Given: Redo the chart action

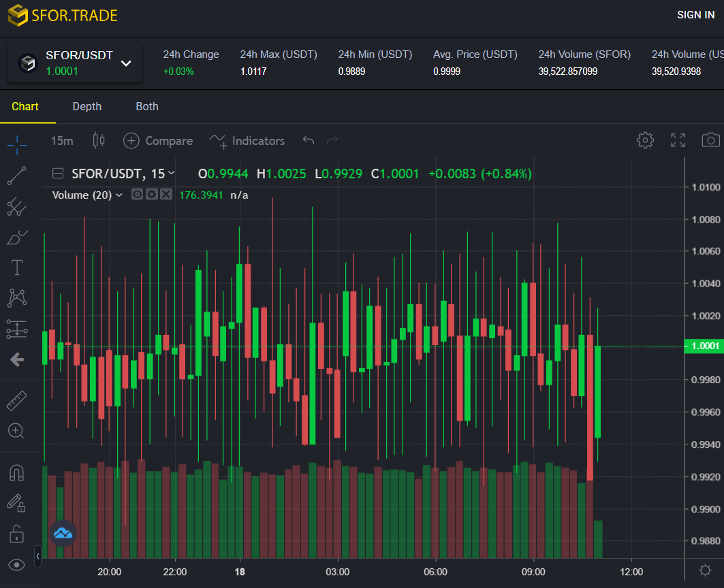Looking at the screenshot, I should tap(332, 140).
